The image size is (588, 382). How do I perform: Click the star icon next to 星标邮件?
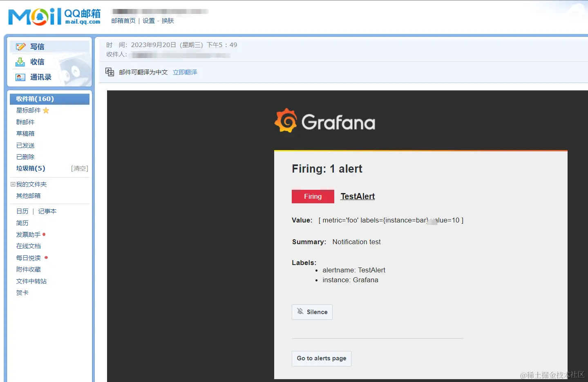point(46,110)
